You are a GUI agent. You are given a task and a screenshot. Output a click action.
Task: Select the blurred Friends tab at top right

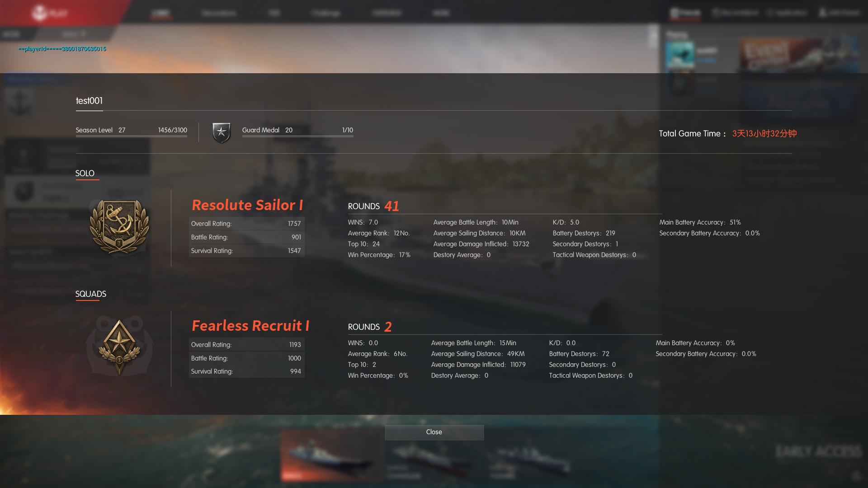coord(685,13)
